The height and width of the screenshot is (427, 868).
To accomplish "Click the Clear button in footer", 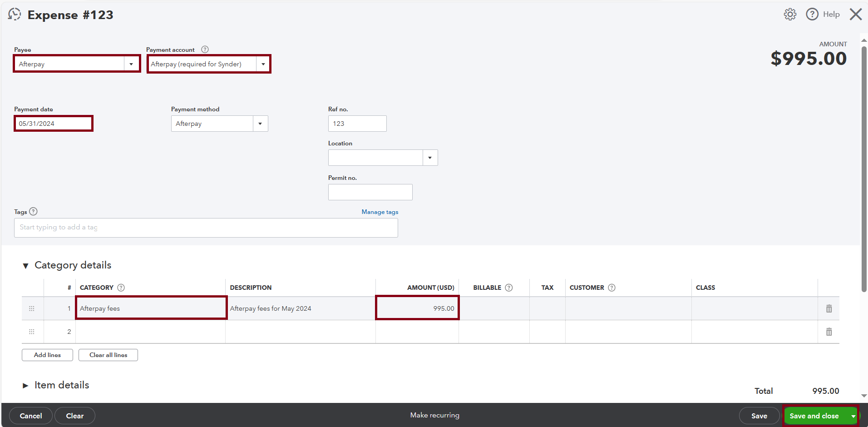I will coord(75,416).
